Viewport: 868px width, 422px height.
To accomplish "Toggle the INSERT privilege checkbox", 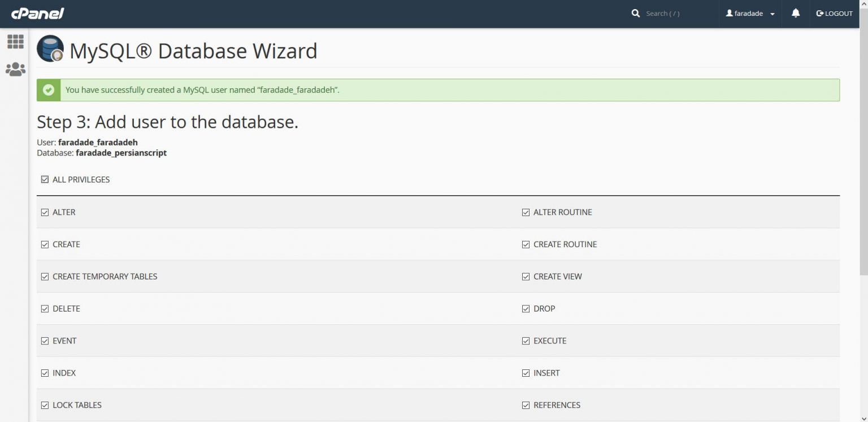I will (x=526, y=373).
